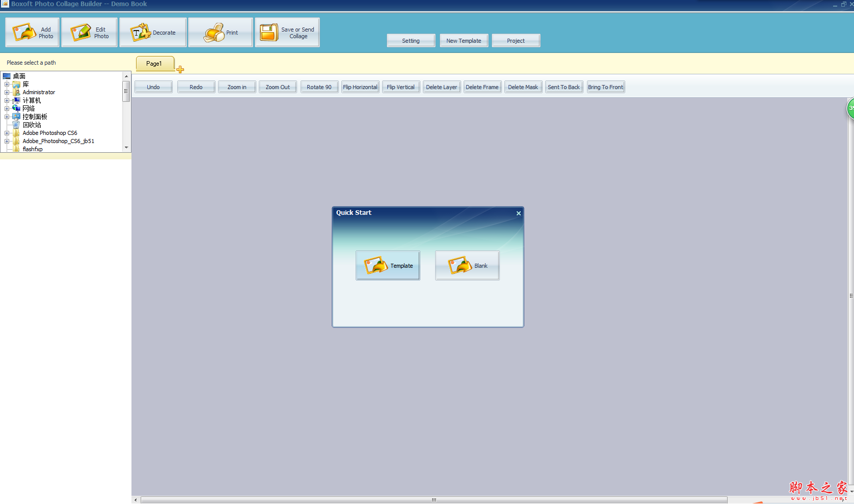Select 网络 in the path tree

(29, 109)
